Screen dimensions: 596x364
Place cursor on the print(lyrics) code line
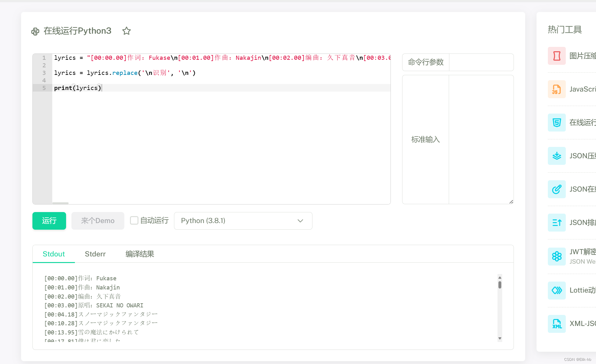pos(222,88)
